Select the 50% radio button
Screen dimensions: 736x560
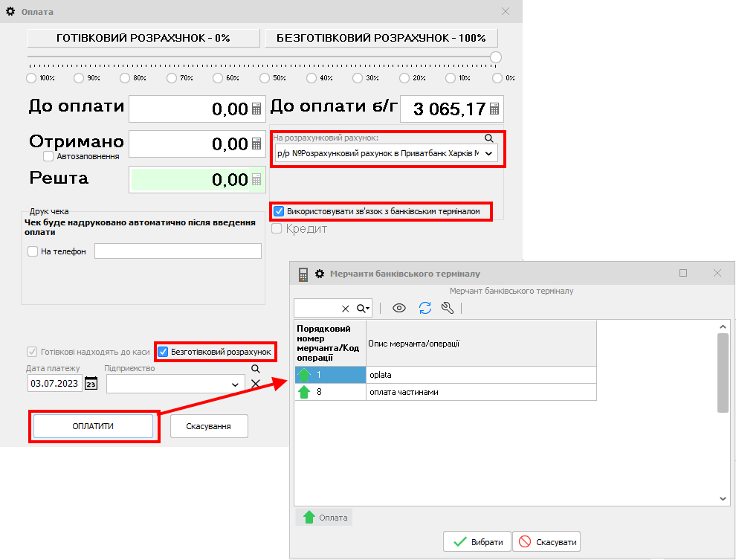tap(264, 77)
